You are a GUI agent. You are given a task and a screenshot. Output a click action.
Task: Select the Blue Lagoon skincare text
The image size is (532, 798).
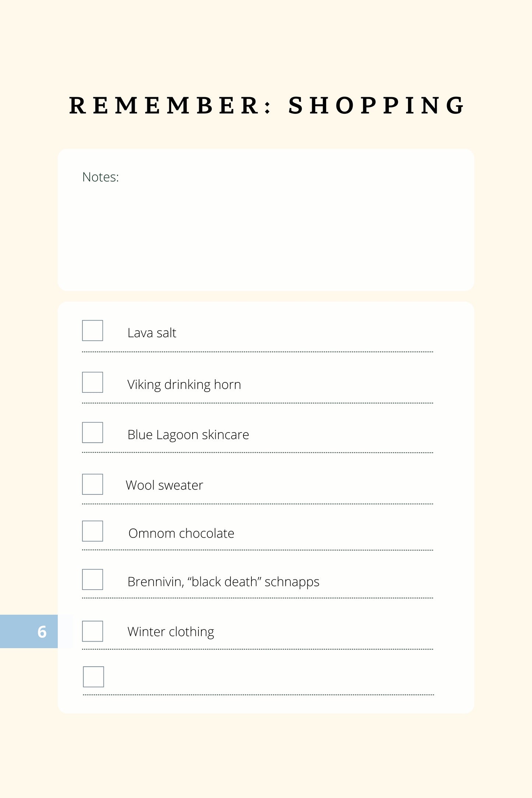coord(188,435)
